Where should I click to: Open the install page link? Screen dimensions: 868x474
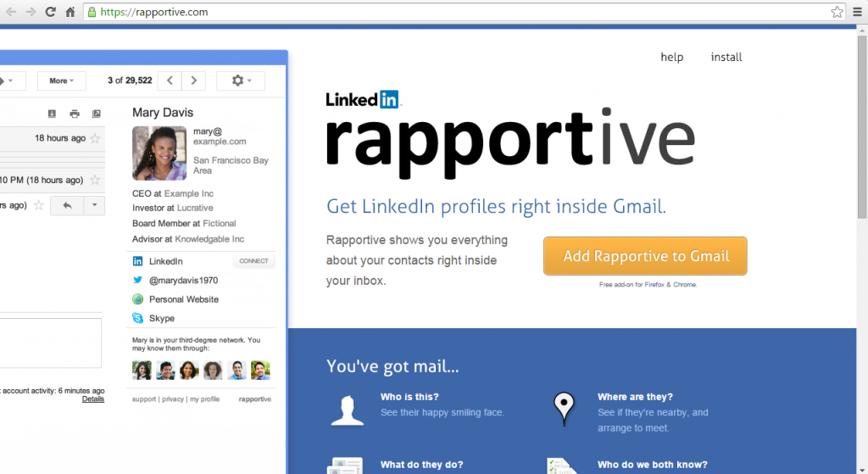click(726, 57)
